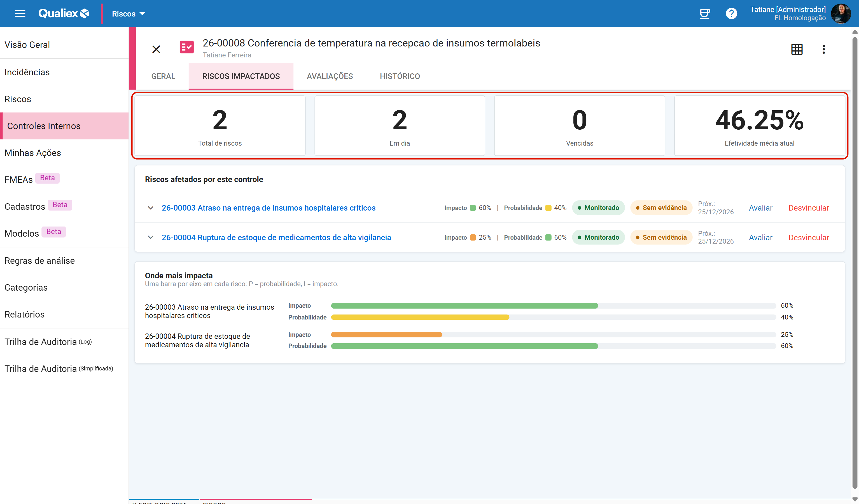Select the RISCOS IMPACTADOS tab
The image size is (859, 504).
pyautogui.click(x=241, y=76)
